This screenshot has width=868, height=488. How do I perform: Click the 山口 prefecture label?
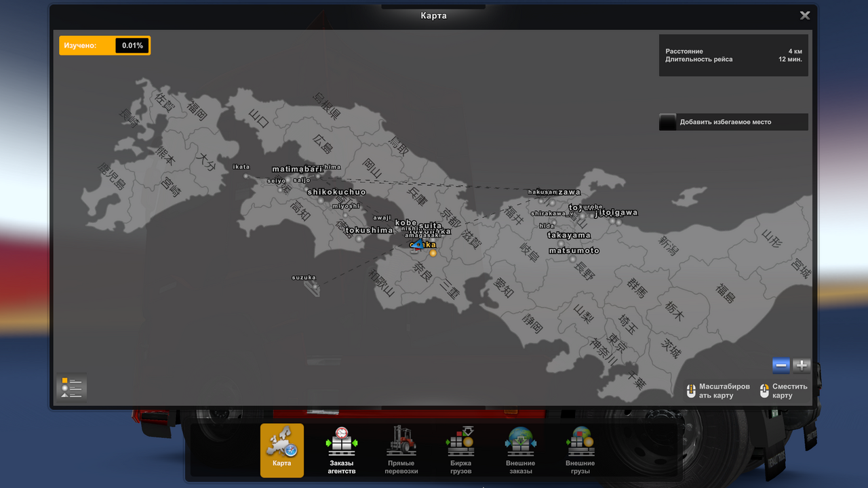259,118
